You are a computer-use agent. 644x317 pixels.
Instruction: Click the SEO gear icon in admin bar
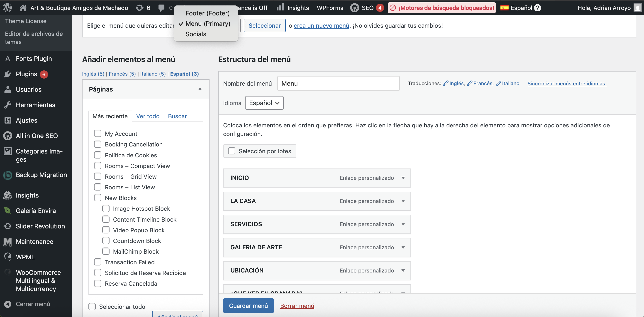[354, 8]
